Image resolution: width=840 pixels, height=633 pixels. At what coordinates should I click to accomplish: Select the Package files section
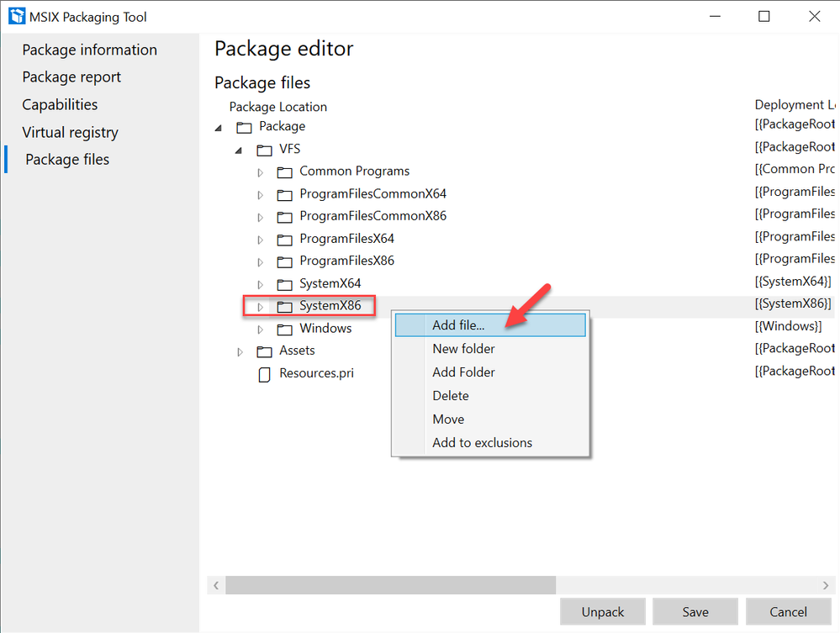point(67,160)
